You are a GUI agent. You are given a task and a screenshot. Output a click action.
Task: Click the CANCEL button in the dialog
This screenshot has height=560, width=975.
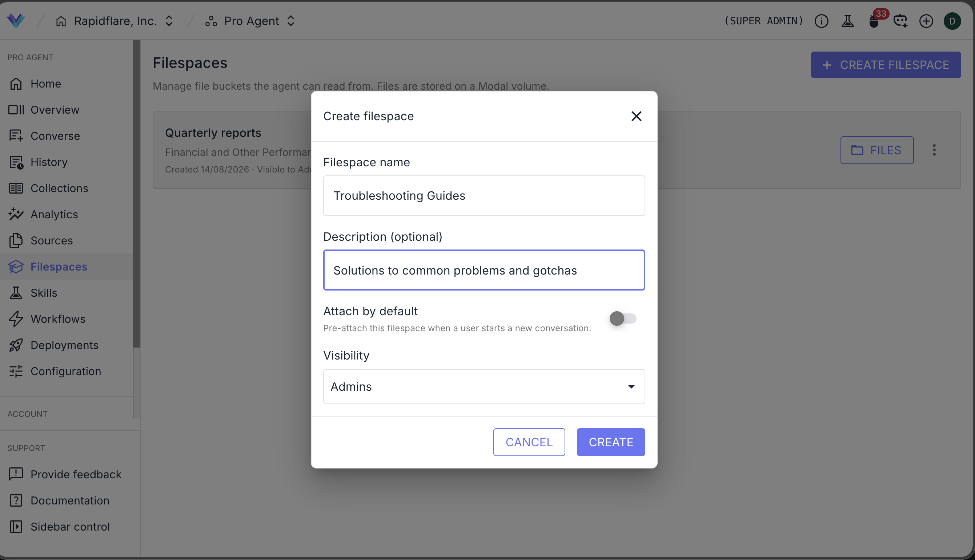pos(529,442)
